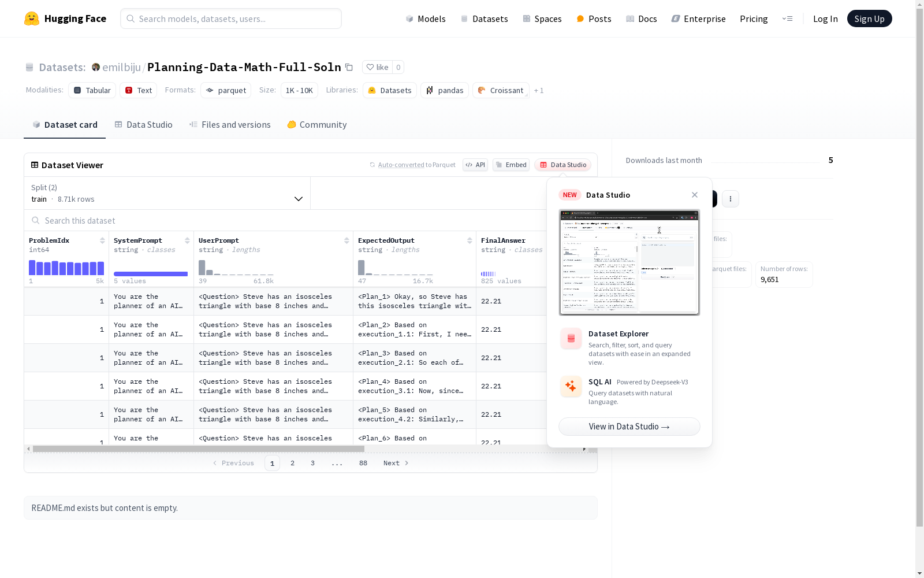This screenshot has height=578, width=924.
Task: Click the table horizontal scrollbar
Action: coord(199,449)
